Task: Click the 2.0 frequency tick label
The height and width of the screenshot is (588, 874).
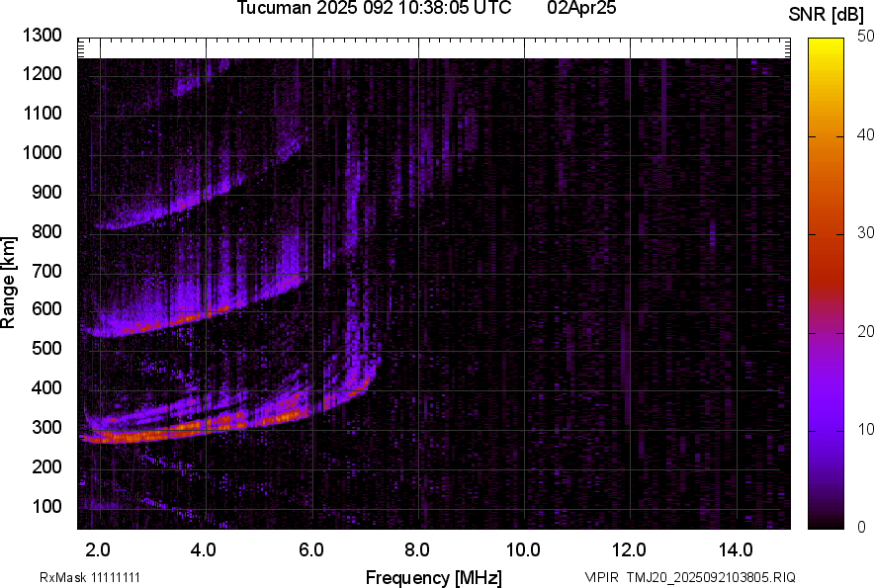Action: 98,548
